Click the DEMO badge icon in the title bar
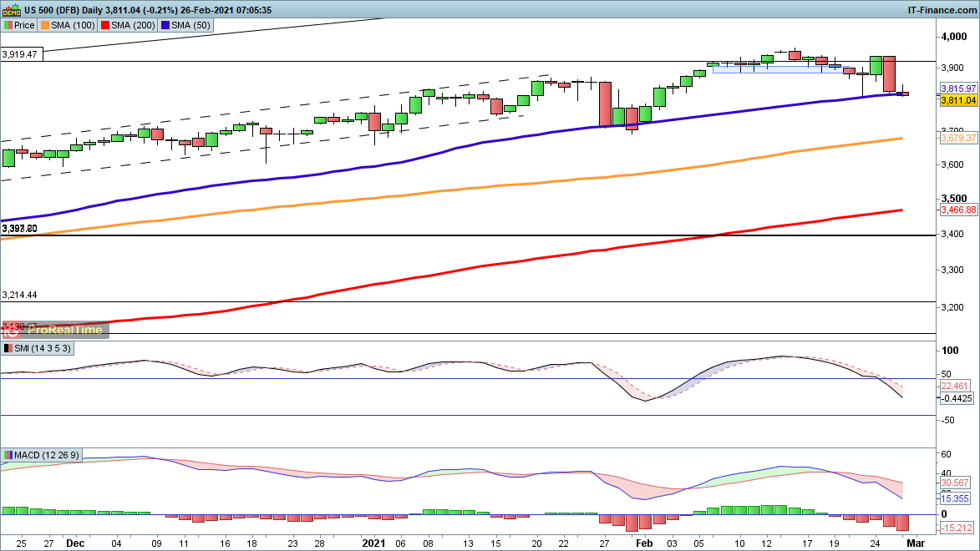The image size is (980, 551). tap(12, 10)
